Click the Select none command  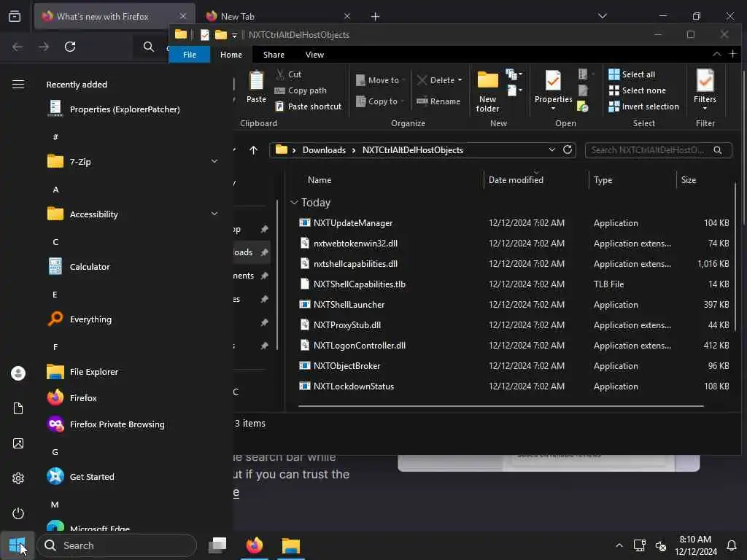pos(637,90)
